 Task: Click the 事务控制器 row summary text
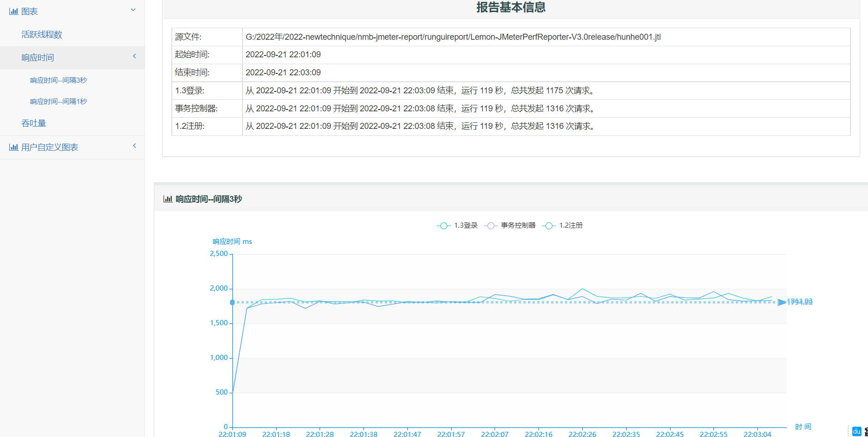click(421, 109)
